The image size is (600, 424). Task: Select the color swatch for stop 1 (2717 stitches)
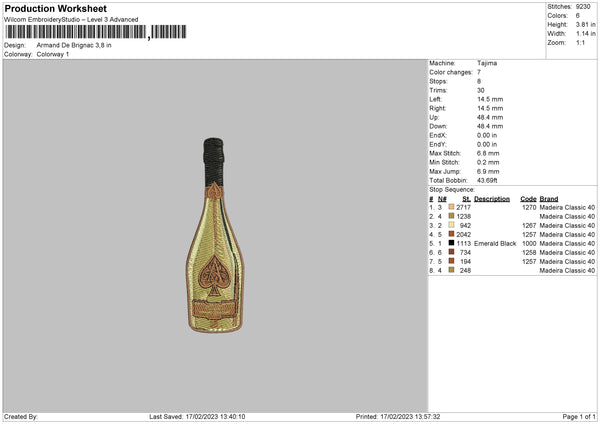(451, 207)
